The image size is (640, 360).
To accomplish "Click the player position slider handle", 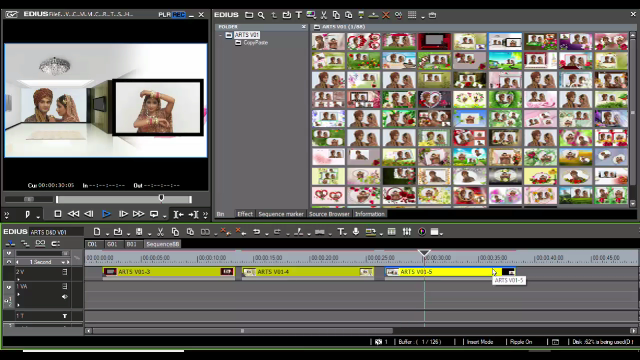I will [x=162, y=198].
